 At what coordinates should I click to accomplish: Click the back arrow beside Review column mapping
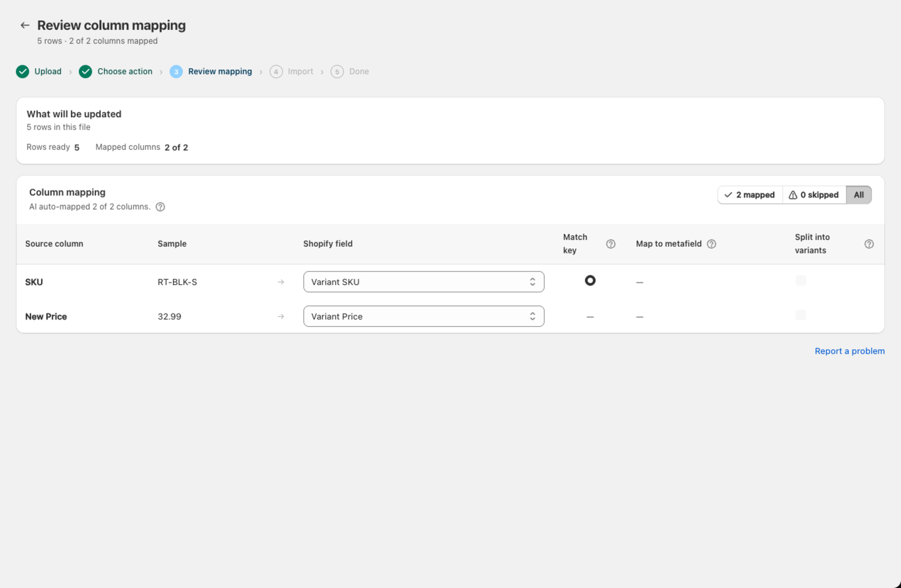25,25
